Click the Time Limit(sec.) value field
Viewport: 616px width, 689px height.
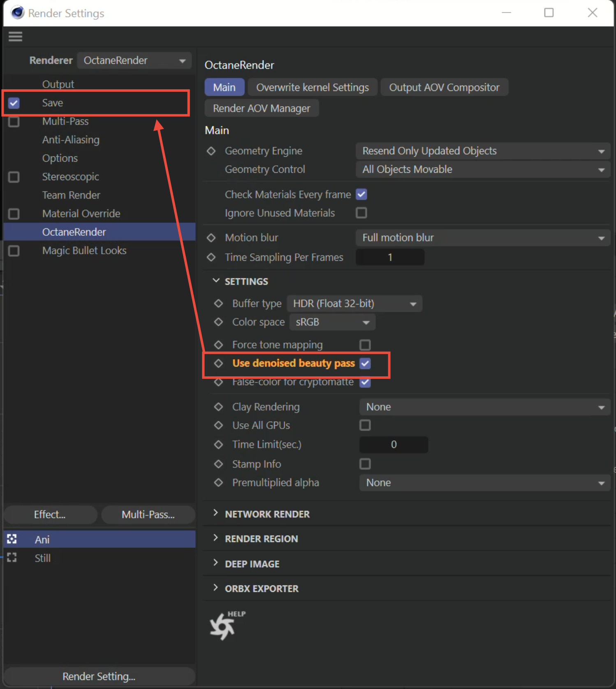click(394, 445)
